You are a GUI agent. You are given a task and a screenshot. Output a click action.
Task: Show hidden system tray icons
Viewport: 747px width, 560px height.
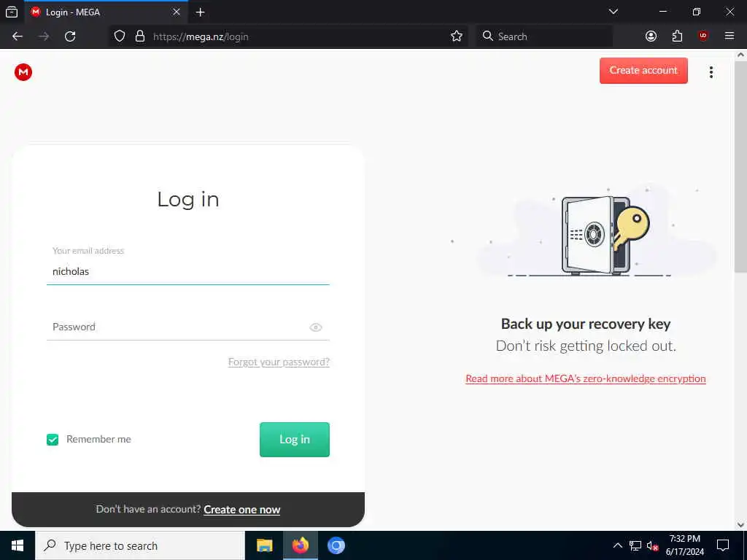tap(617, 545)
